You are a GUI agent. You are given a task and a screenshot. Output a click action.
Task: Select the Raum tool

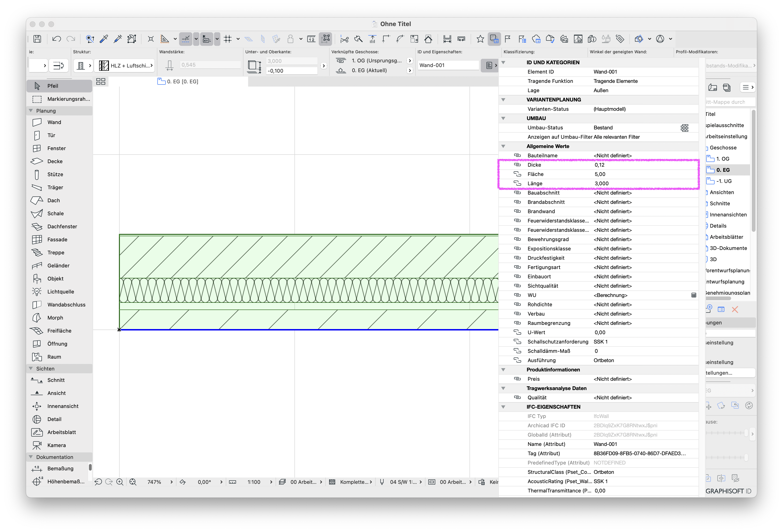(x=59, y=357)
